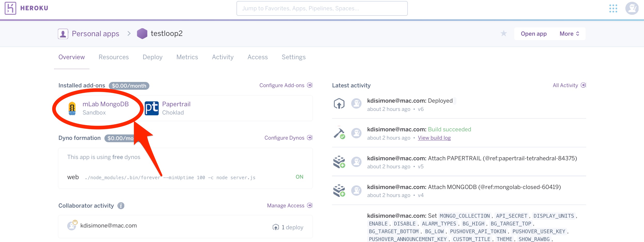Open the Configure Add-ons link
Viewport: 644px width, 242px height.
coord(282,85)
